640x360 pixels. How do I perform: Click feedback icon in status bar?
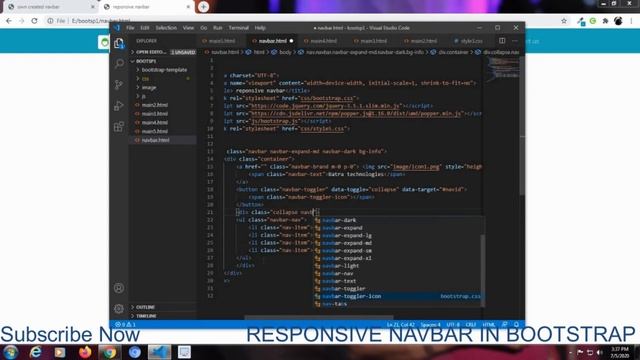tap(505, 324)
